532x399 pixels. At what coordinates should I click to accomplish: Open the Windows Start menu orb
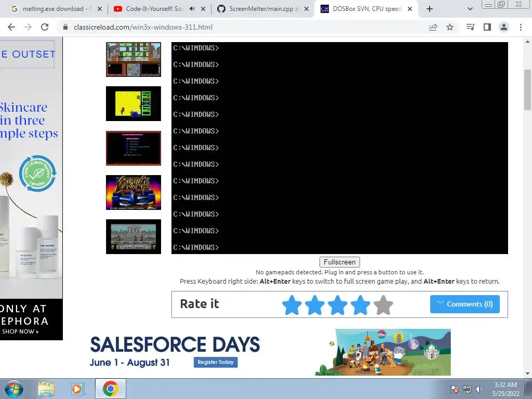tap(14, 389)
